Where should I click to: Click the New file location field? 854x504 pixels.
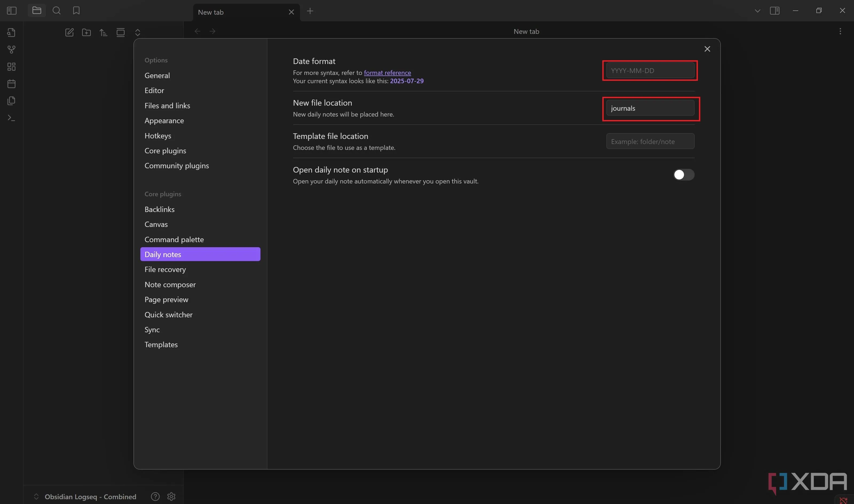pos(650,108)
